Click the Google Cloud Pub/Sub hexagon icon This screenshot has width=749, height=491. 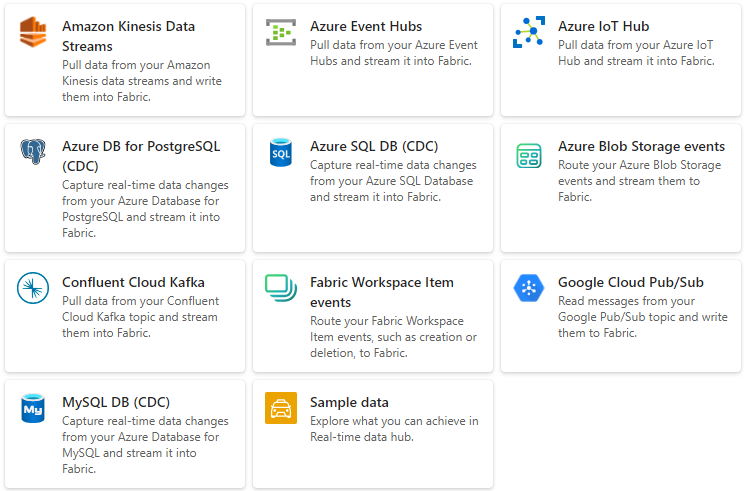tap(529, 288)
